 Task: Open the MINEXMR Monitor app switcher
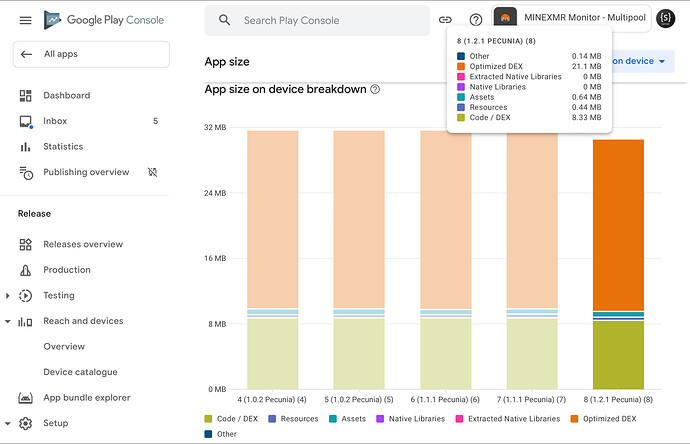point(571,18)
